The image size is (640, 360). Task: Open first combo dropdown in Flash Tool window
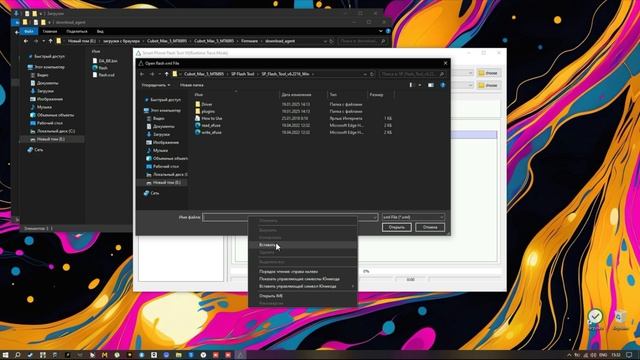[471, 73]
